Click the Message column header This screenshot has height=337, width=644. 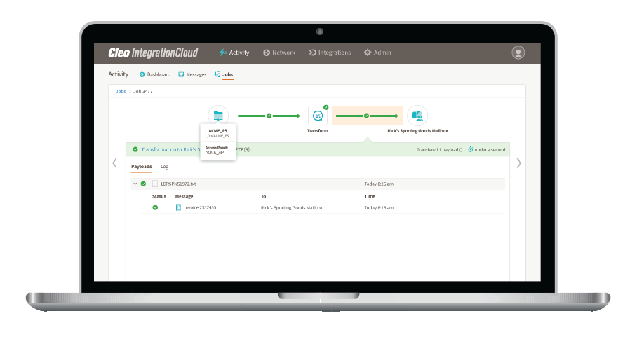tap(184, 196)
